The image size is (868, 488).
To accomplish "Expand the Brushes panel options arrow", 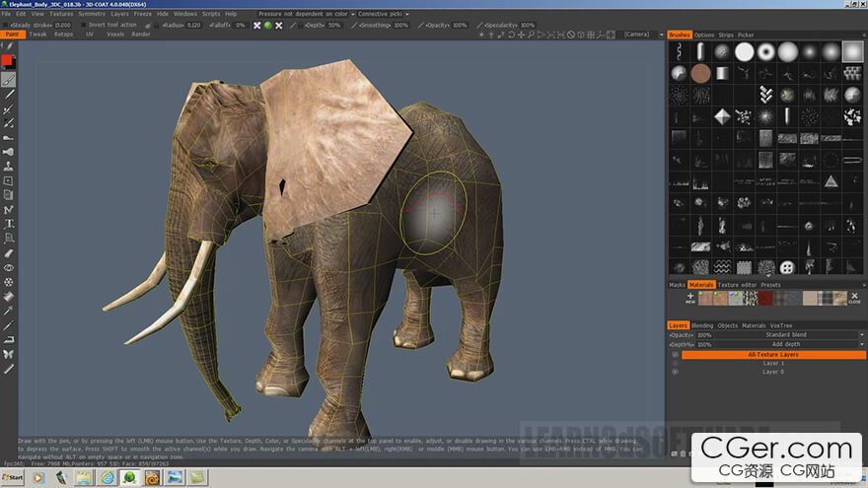I will pos(864,35).
